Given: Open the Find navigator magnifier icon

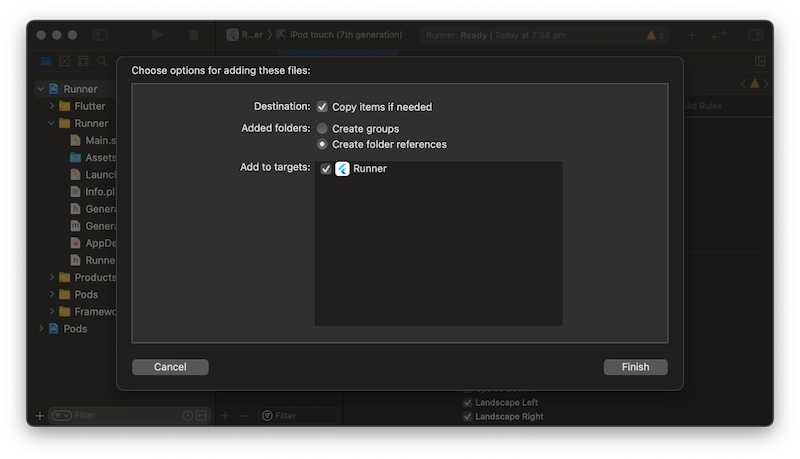Looking at the screenshot, I should (102, 62).
